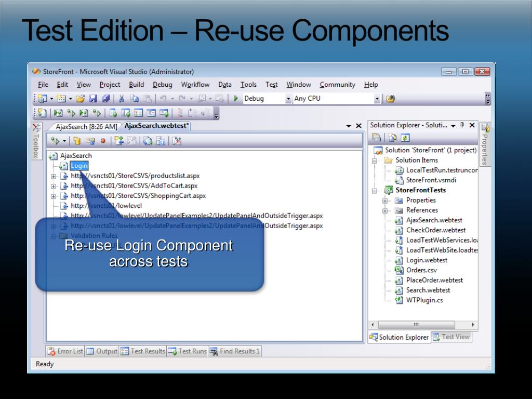Viewport: 532px width, 399px height.
Task: Open the Error List tab
Action: click(65, 351)
